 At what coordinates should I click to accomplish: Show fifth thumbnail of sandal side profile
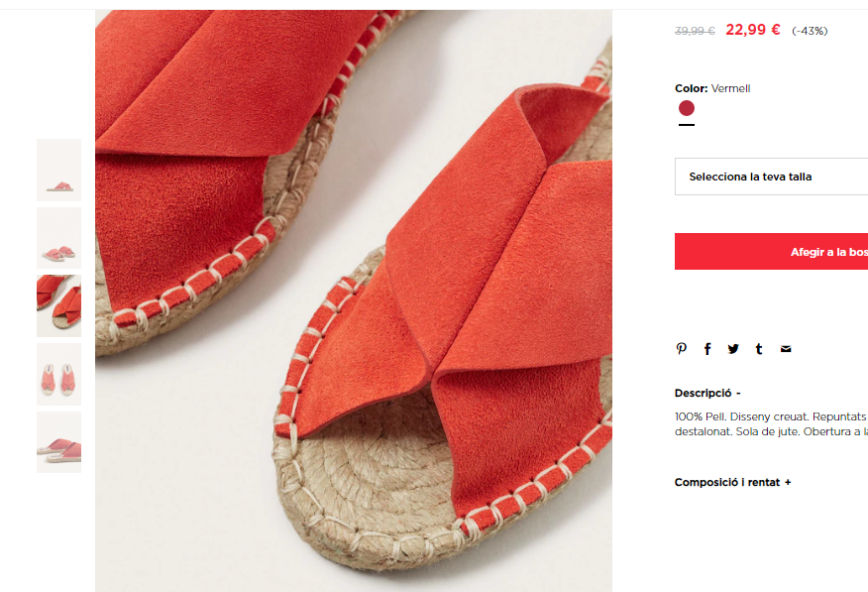58,442
